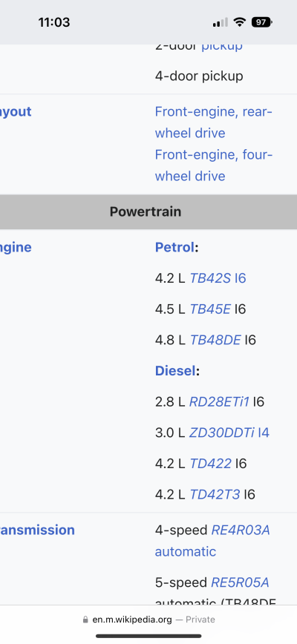Open the Front-engine, rear-wheel drive link
The height and width of the screenshot is (644, 297).
coord(213,122)
